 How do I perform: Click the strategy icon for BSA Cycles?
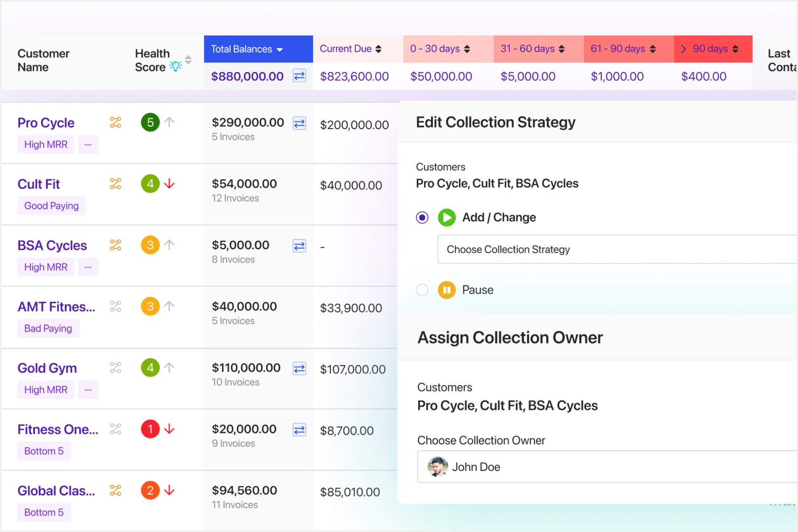(115, 245)
